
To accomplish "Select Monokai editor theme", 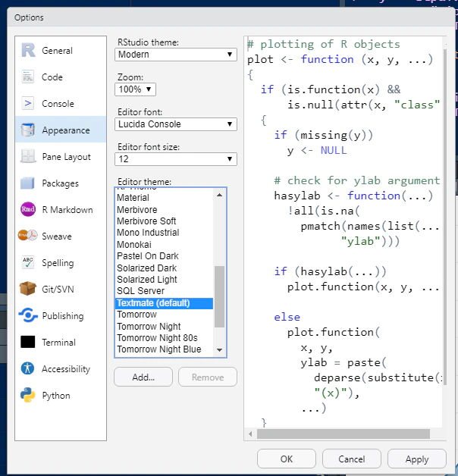I will click(165, 244).
